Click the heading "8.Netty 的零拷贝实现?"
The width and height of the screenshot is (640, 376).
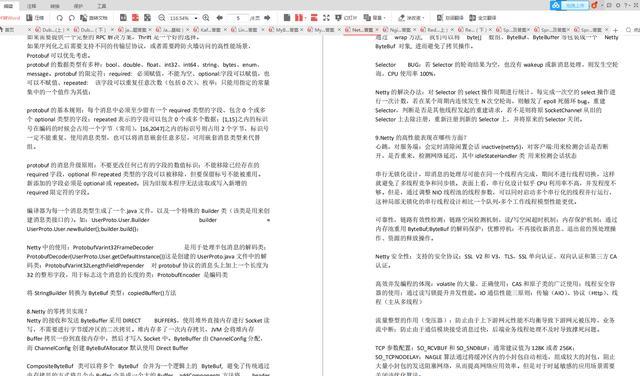[x=58, y=311]
